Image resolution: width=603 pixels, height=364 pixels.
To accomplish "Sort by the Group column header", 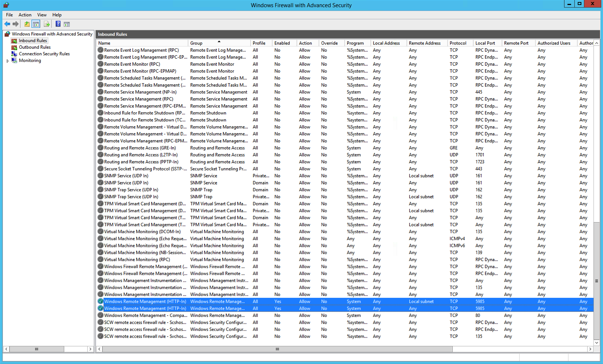I will tap(219, 43).
